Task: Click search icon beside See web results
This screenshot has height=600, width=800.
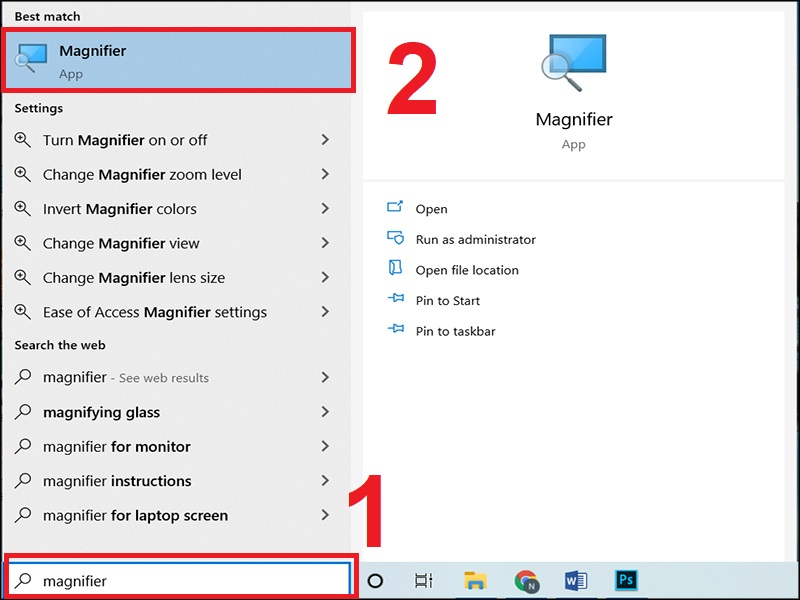Action: (x=23, y=377)
